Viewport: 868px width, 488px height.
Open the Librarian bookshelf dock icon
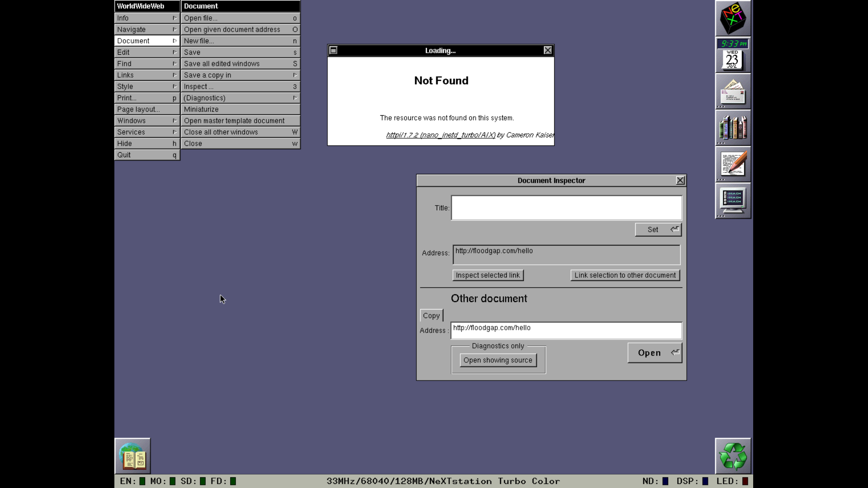click(x=733, y=128)
